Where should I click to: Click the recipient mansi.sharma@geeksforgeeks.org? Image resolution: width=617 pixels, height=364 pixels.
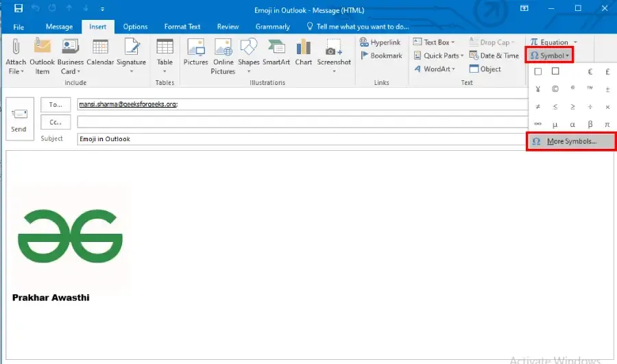click(x=128, y=104)
